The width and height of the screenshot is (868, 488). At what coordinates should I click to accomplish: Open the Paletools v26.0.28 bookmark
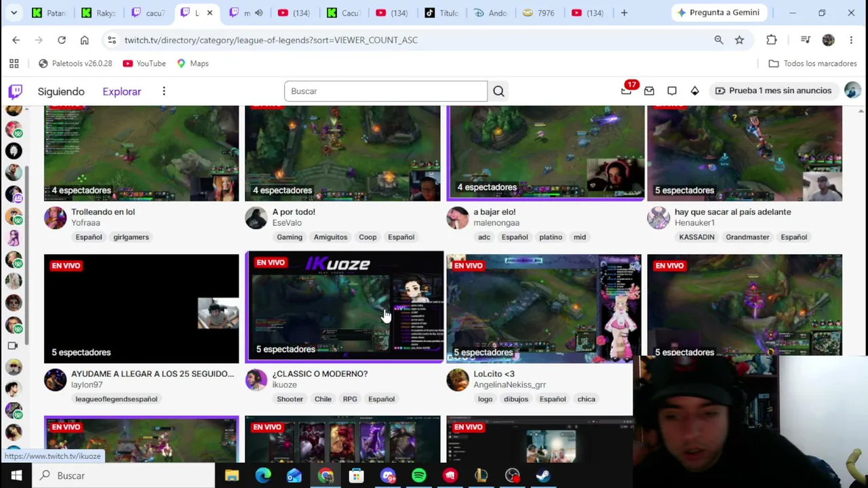tap(75, 64)
